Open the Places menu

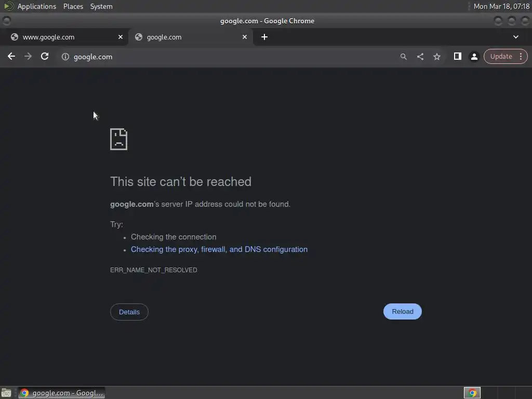(73, 6)
